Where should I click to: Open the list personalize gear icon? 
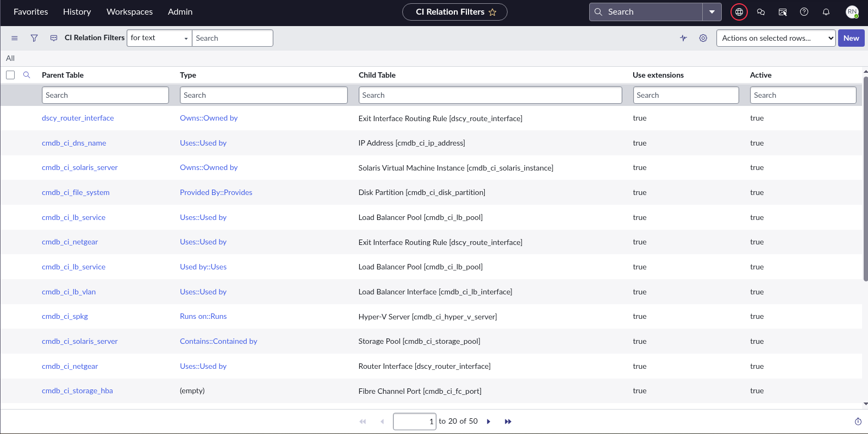click(x=703, y=38)
